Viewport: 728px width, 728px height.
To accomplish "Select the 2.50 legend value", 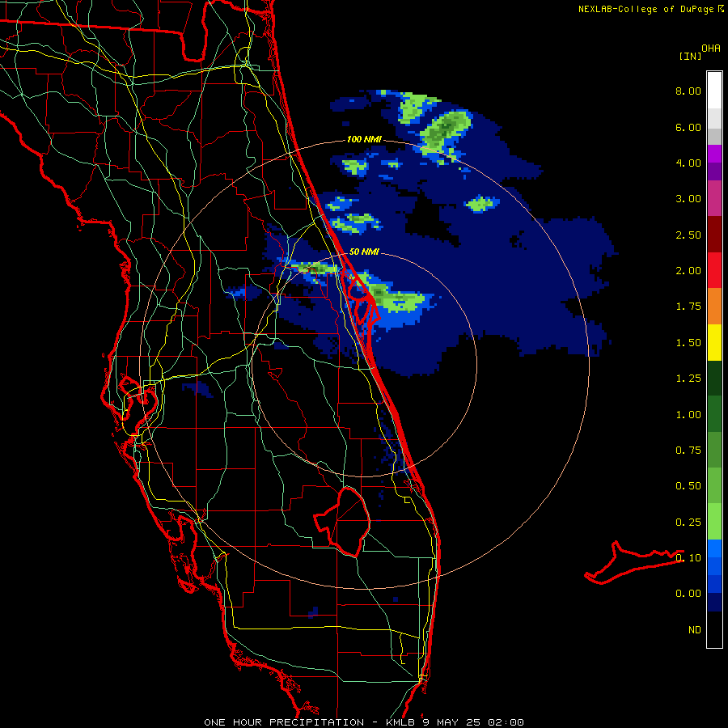I will click(x=688, y=235).
